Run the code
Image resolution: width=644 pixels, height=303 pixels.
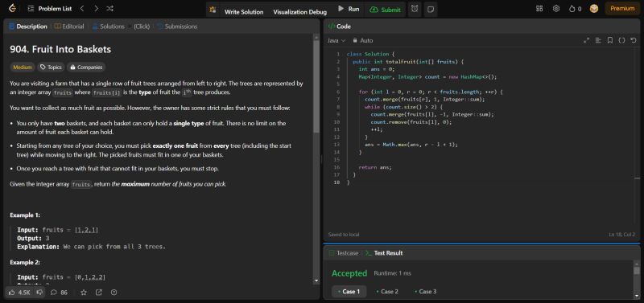(349, 9)
